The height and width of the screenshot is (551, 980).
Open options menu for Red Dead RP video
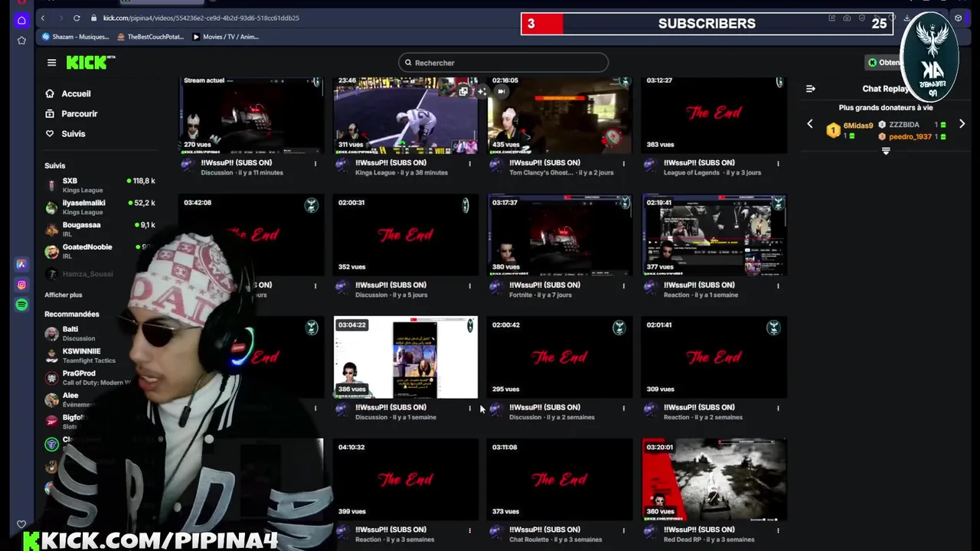778,530
